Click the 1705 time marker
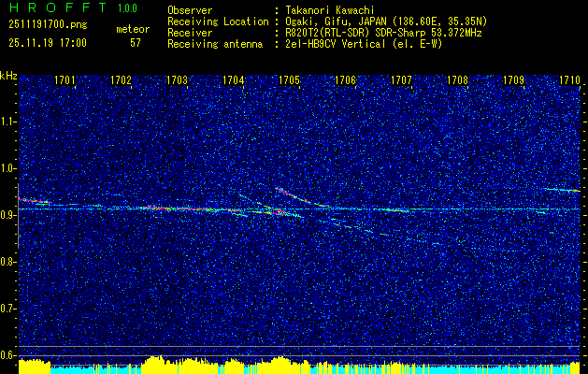Image resolution: width=588 pixels, height=374 pixels. 289,79
